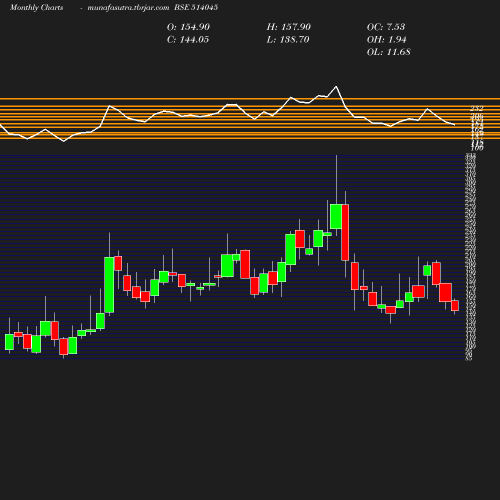Select the 'OL: 11.68' value

[x=389, y=52]
